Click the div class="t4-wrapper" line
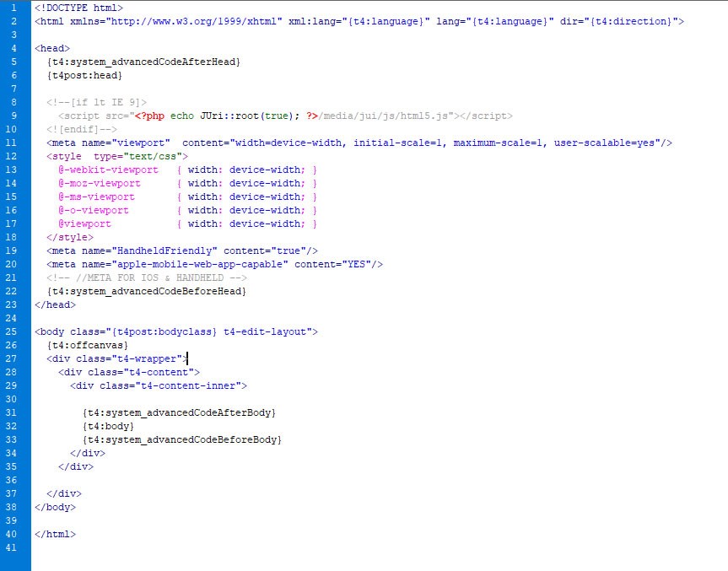 tap(117, 358)
